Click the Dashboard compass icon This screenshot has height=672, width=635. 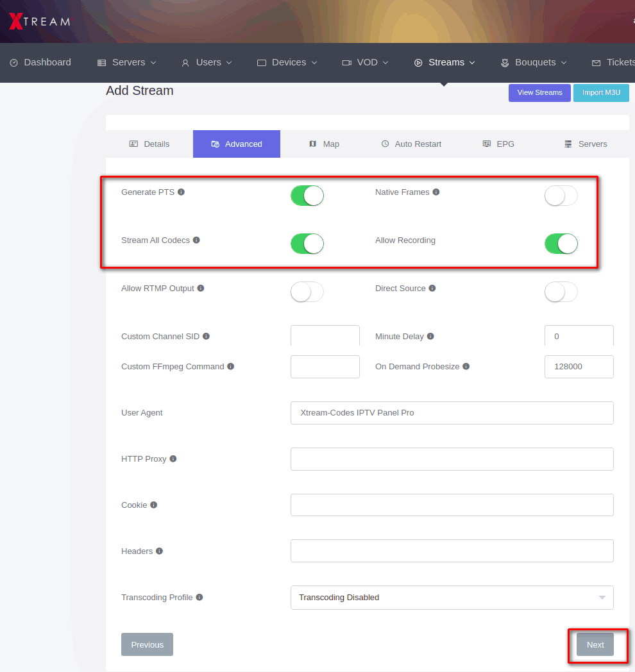pos(14,62)
